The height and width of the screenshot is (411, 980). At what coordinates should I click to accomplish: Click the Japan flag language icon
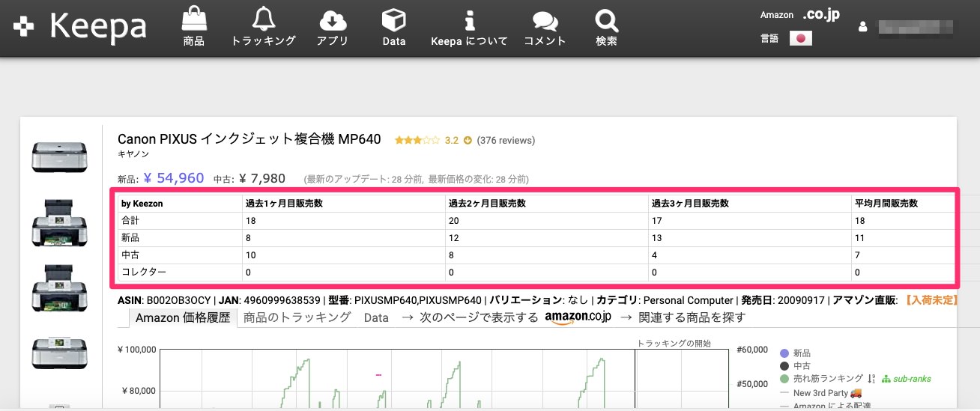[x=801, y=38]
